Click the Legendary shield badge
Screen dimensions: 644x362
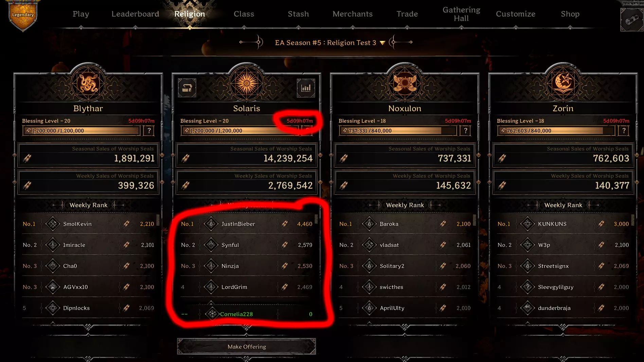[23, 15]
